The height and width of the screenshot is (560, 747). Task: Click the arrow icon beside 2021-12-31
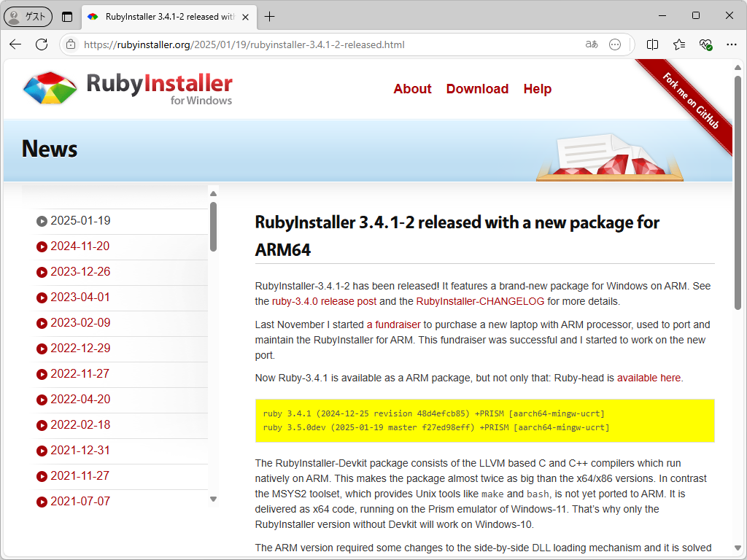pyautogui.click(x=42, y=451)
